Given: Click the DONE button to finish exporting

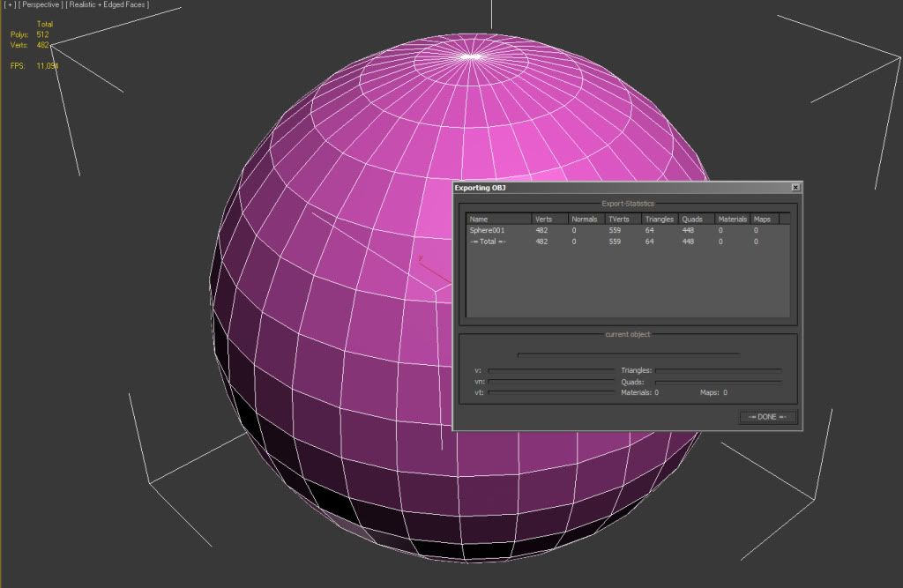Looking at the screenshot, I should tap(765, 416).
